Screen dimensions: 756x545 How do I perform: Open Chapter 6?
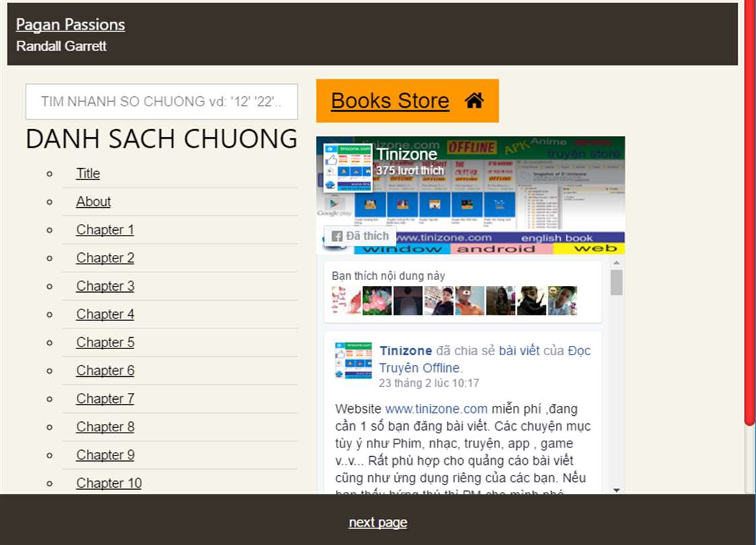point(105,371)
